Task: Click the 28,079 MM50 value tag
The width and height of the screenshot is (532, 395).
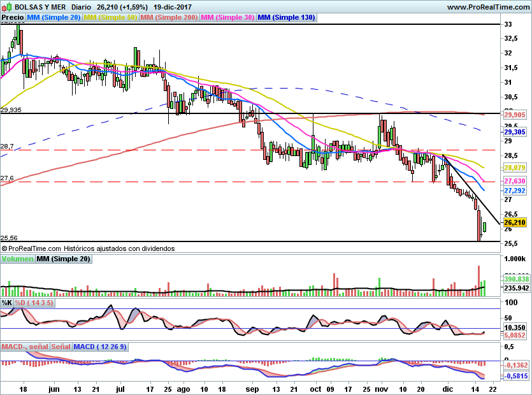Action: click(x=515, y=168)
